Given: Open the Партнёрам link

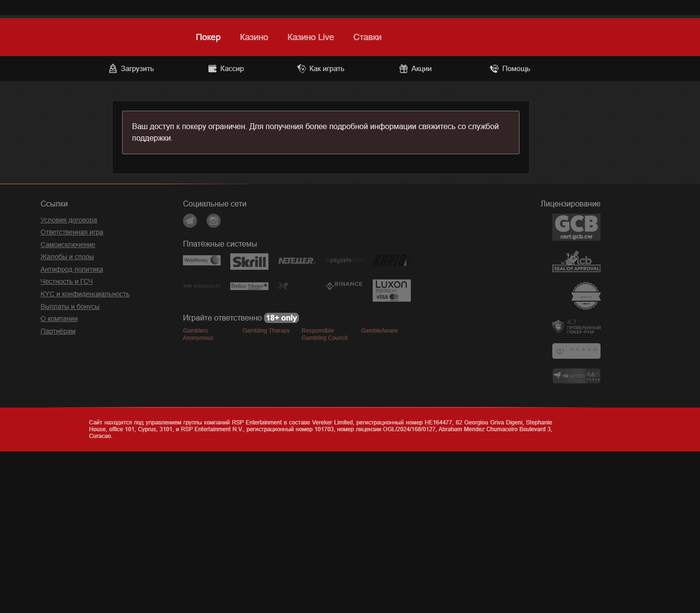Looking at the screenshot, I should (x=58, y=331).
